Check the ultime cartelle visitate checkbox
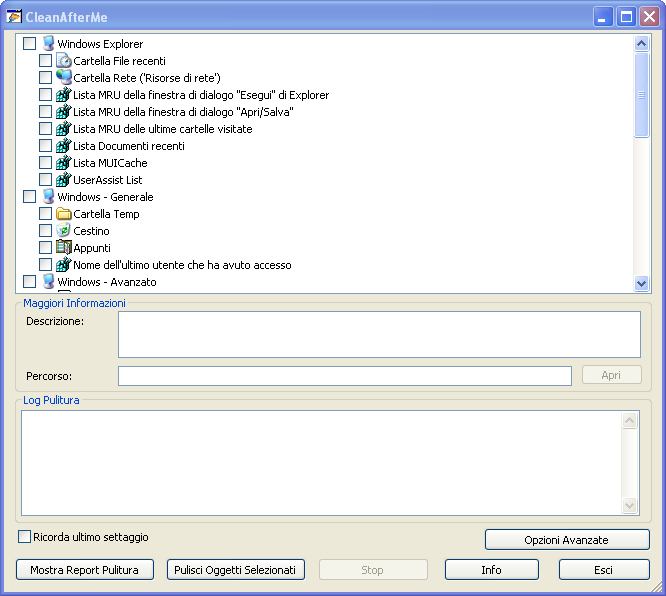Screen dimensions: 666x596 tap(45, 129)
